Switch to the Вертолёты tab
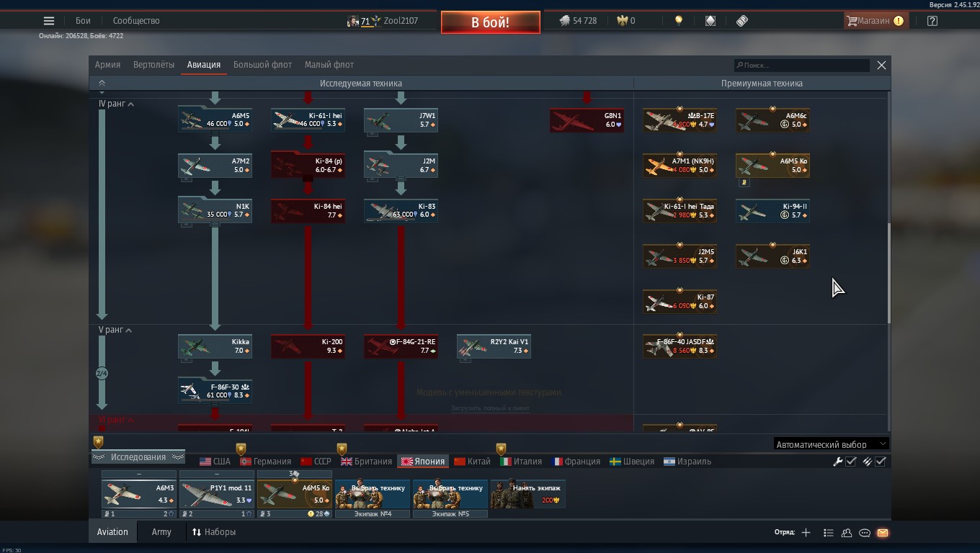This screenshot has height=553, width=980. click(x=153, y=65)
